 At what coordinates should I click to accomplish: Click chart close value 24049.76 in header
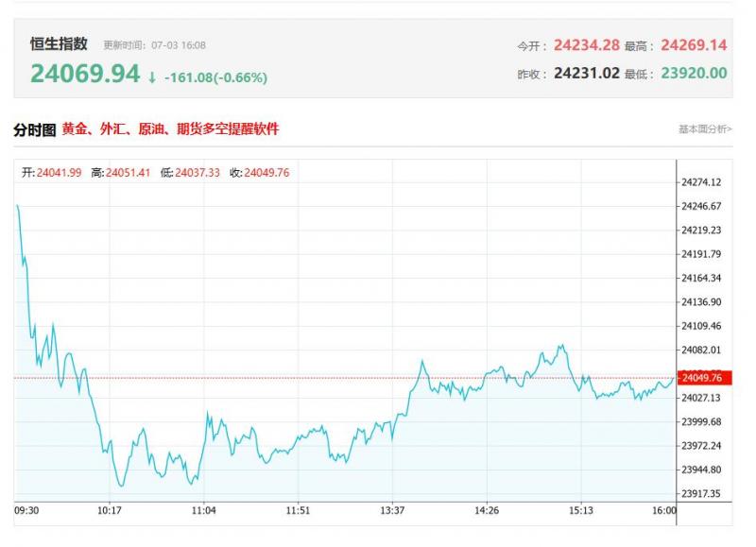pyautogui.click(x=266, y=173)
